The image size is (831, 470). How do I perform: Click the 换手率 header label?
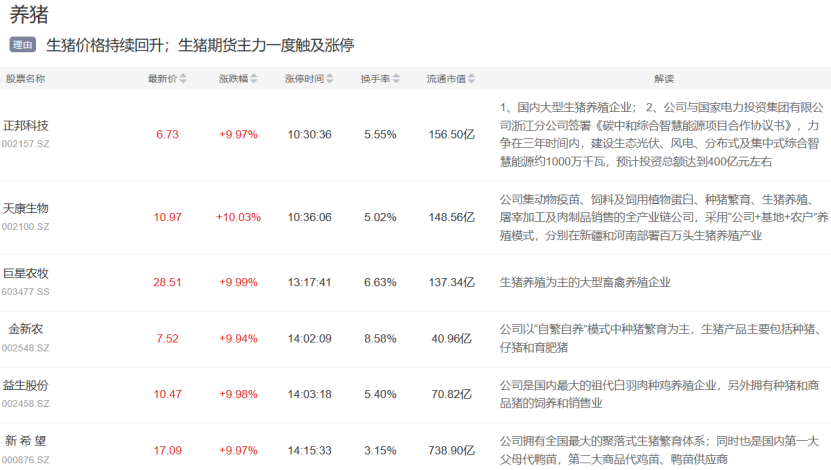coord(375,78)
